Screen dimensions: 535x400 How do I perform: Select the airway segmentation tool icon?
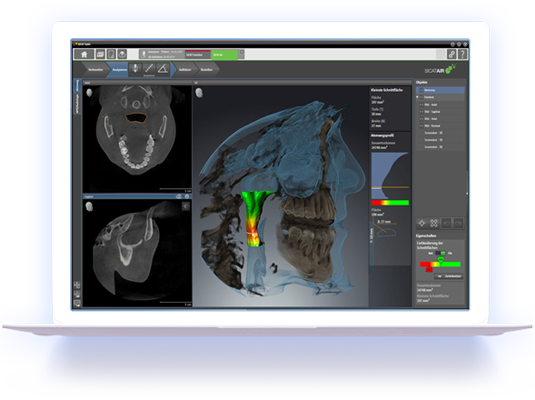[x=135, y=68]
